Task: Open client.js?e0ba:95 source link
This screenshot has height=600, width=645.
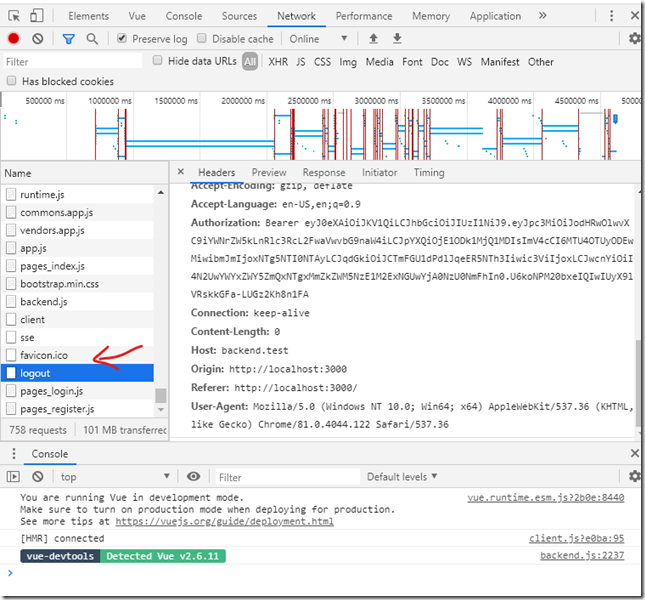Action: click(576, 538)
